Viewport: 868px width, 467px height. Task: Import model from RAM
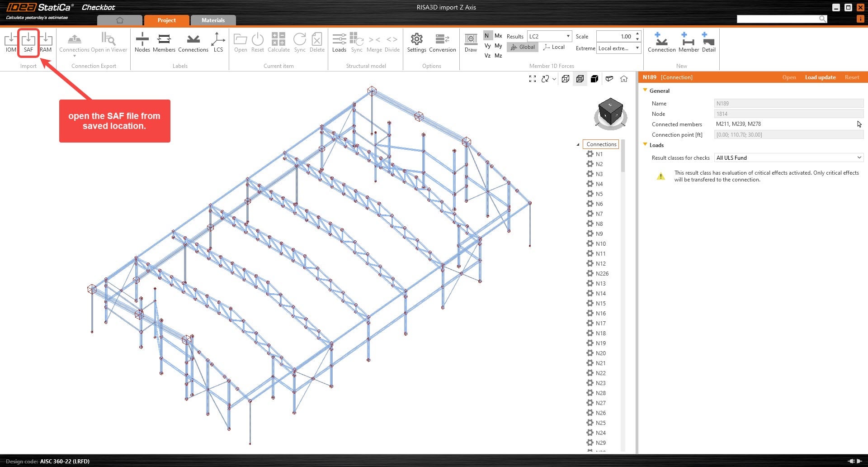(46, 43)
